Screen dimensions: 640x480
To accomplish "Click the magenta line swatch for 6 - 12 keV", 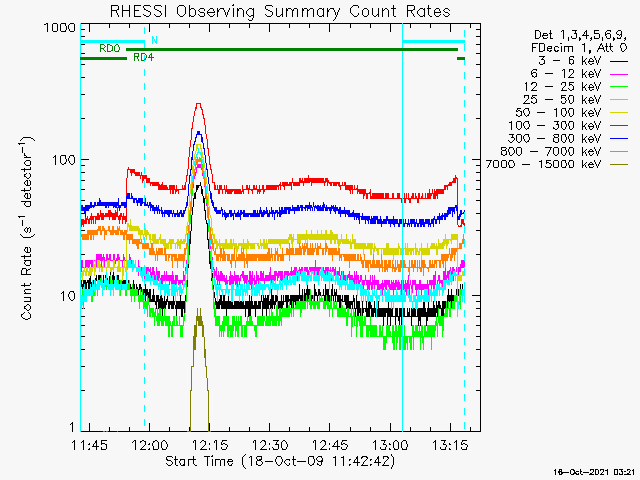I will point(619,74).
